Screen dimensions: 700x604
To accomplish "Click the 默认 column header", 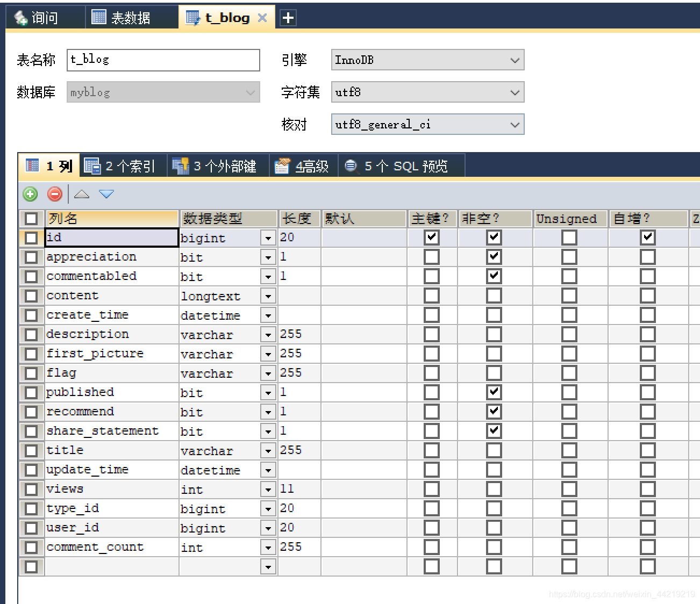I will point(364,219).
